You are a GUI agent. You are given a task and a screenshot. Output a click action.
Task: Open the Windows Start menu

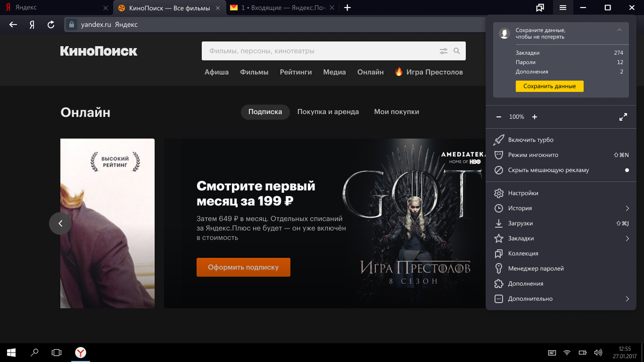(x=11, y=352)
